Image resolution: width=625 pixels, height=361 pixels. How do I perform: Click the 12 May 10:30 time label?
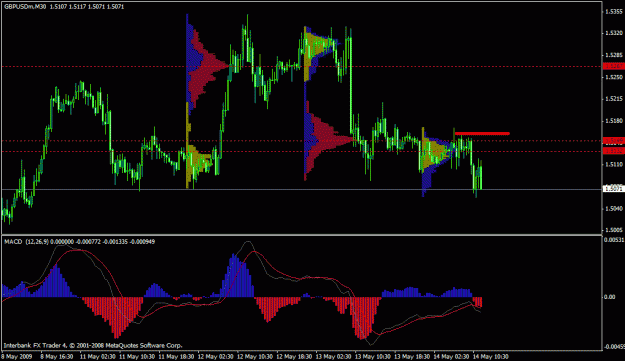click(255, 356)
